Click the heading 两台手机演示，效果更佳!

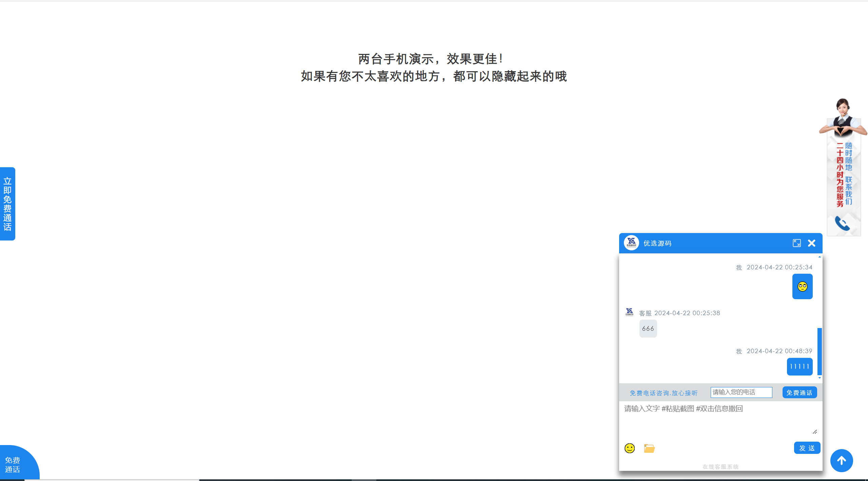click(431, 59)
